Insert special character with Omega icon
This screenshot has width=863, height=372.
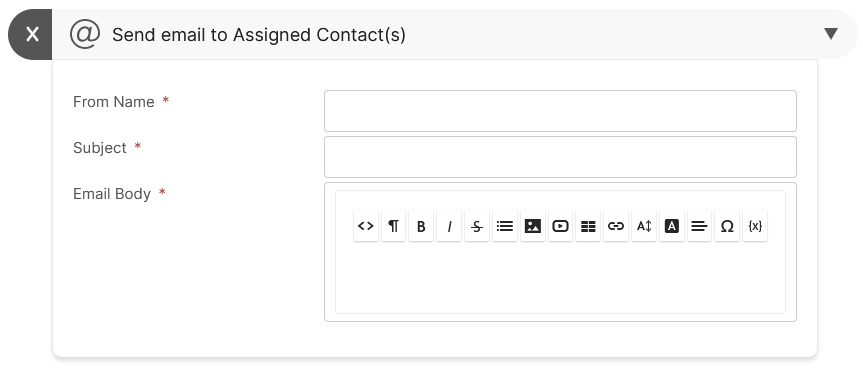pyautogui.click(x=727, y=226)
